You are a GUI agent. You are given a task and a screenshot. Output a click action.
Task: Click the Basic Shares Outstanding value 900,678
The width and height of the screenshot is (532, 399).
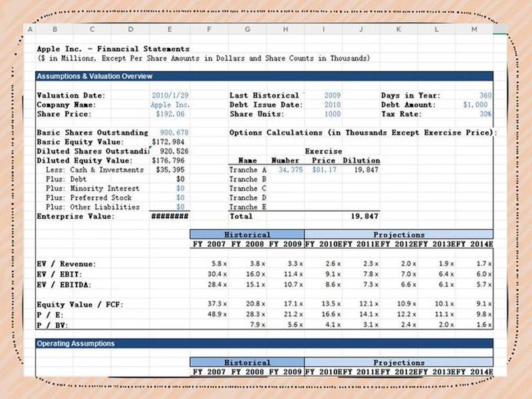click(x=174, y=132)
